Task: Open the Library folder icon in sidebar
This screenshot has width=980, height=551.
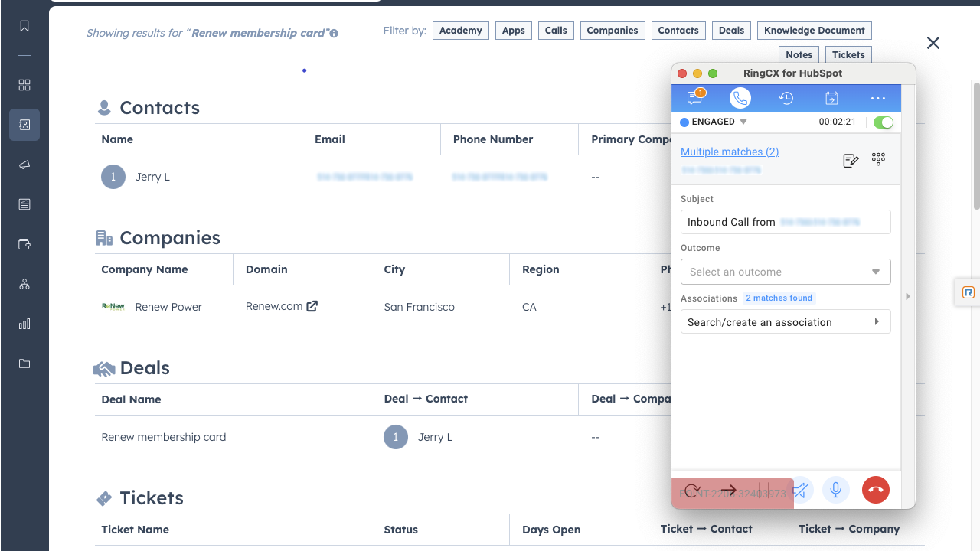Action: pyautogui.click(x=24, y=364)
